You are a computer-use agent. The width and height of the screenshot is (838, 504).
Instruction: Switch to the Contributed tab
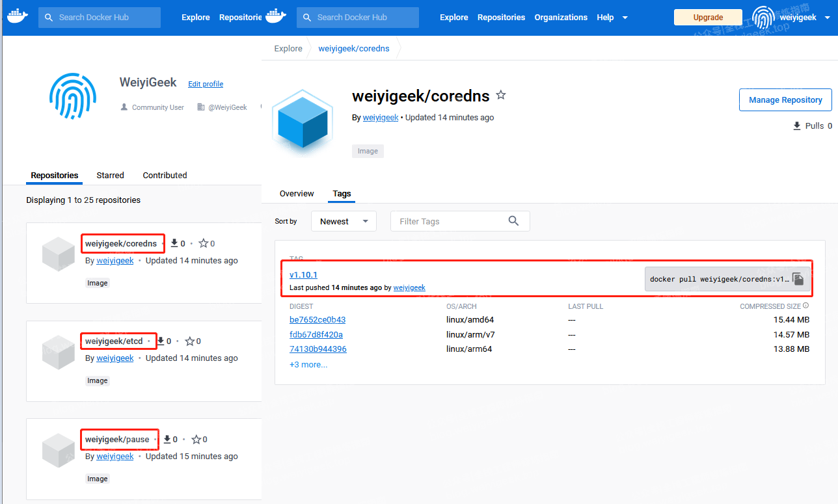coord(165,175)
